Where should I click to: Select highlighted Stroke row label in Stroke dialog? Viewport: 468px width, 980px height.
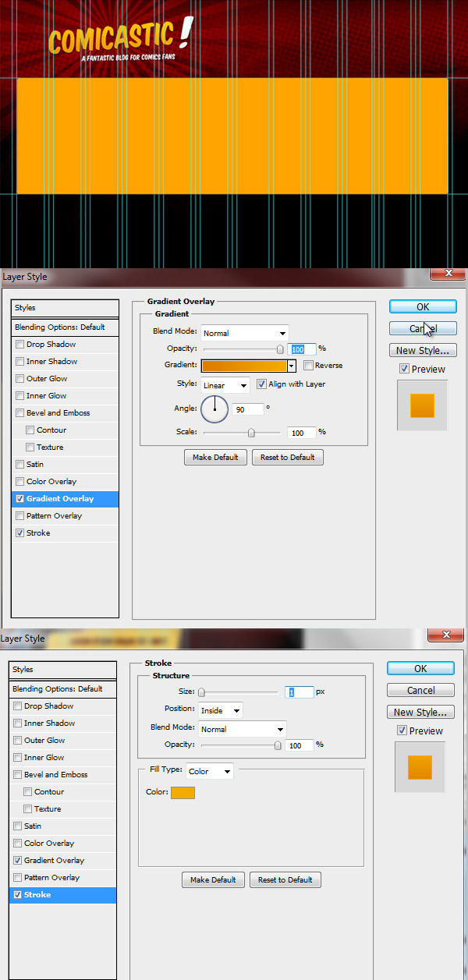37,895
